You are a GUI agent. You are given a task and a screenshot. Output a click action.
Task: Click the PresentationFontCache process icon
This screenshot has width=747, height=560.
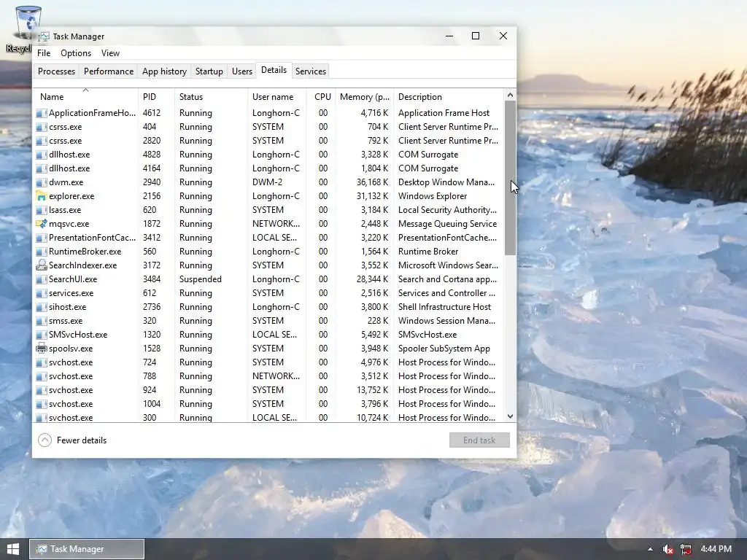[42, 238]
